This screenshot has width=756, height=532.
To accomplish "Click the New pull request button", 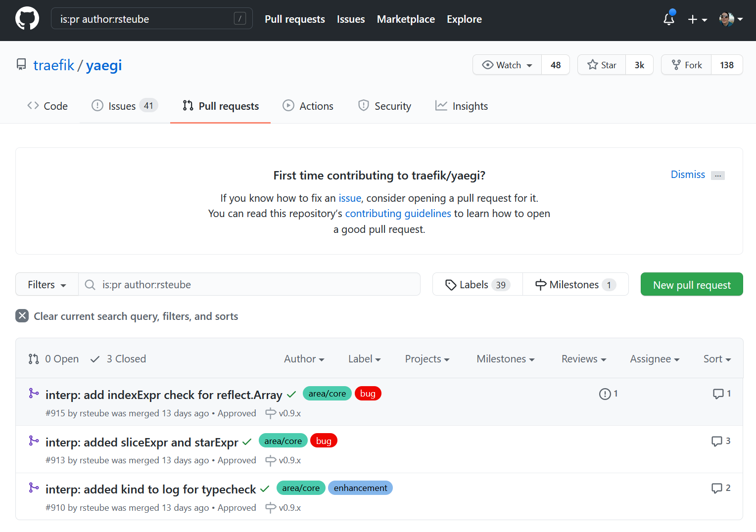I will tap(691, 284).
